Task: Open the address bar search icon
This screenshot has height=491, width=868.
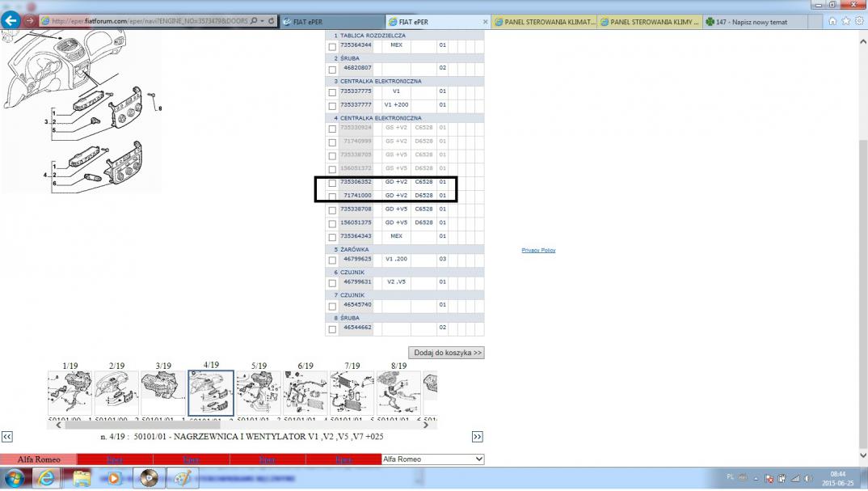Action: (254, 21)
